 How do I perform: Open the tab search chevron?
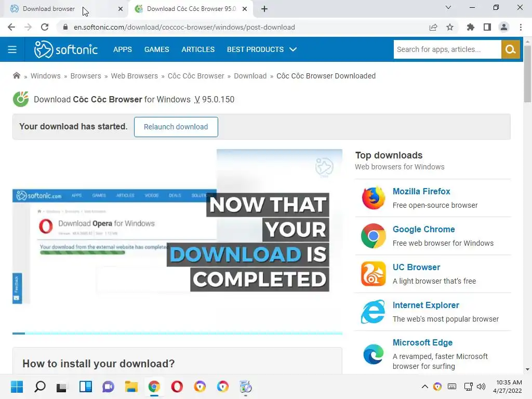click(448, 7)
